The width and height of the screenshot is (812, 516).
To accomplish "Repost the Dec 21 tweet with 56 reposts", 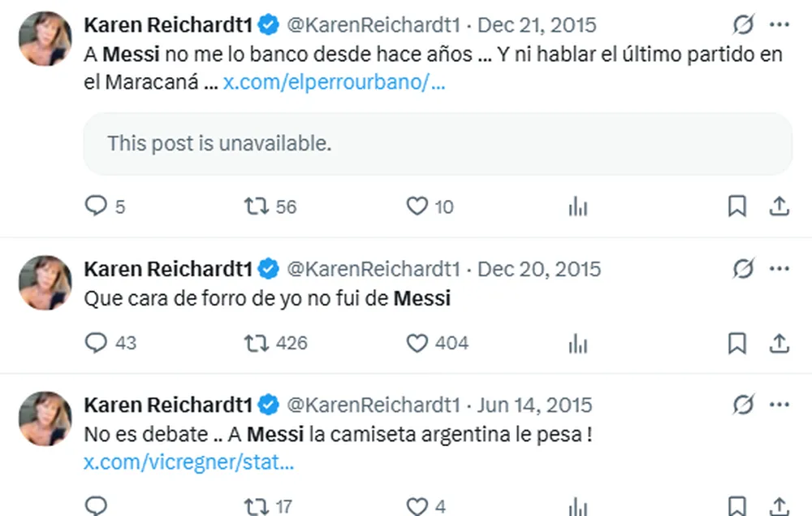I will click(x=257, y=207).
